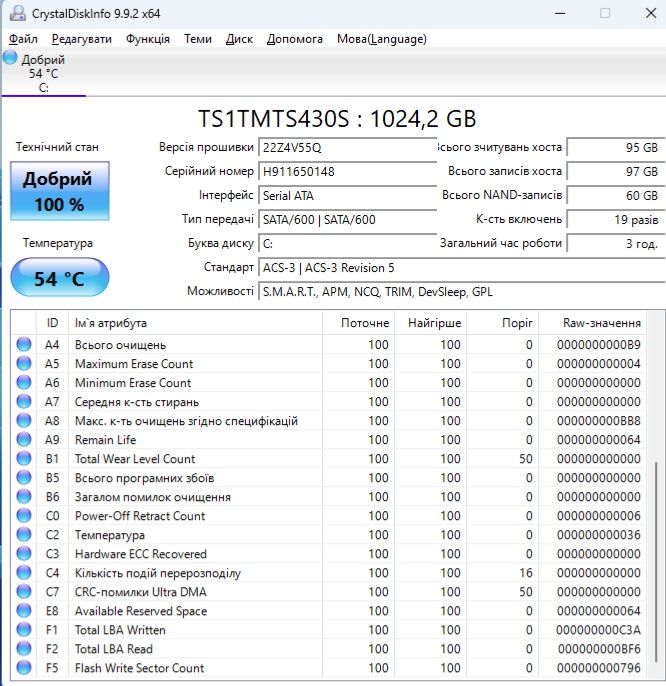
Task: Click the host writes value 97 GB
Action: tap(616, 172)
